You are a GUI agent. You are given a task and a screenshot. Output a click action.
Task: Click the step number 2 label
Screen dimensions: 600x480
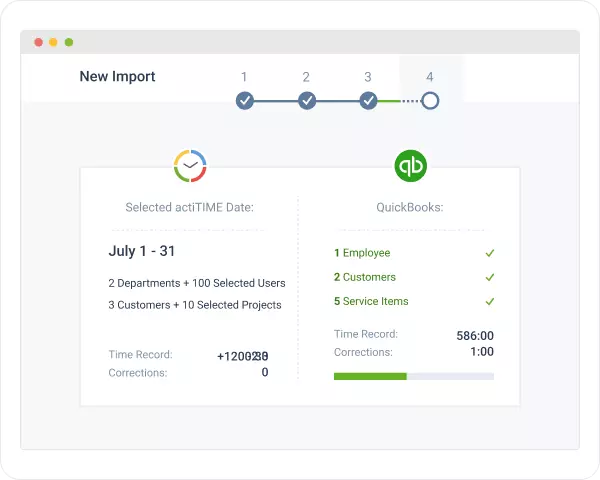(306, 77)
